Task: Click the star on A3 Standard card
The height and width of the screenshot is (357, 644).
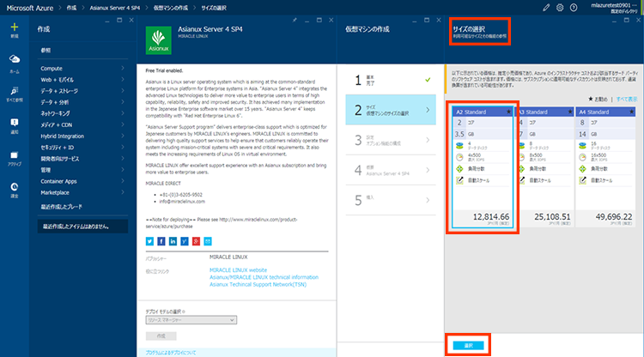Action: pyautogui.click(x=570, y=112)
